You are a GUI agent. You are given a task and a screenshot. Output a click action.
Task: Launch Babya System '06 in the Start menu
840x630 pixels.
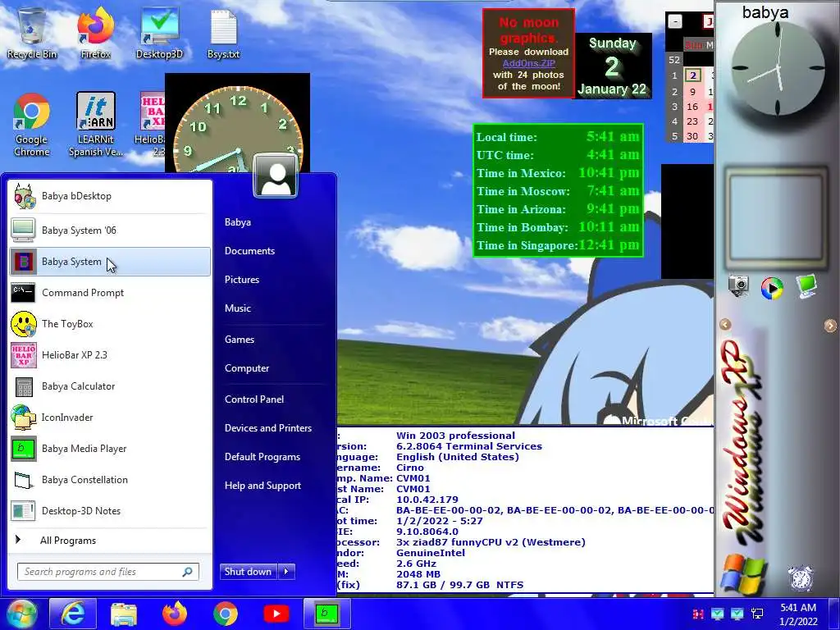pos(110,231)
